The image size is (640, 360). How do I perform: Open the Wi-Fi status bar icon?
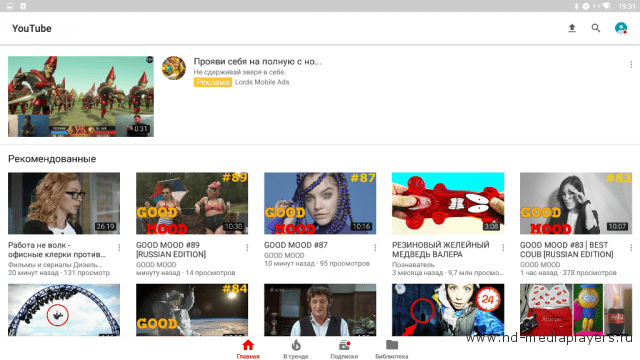click(x=607, y=6)
